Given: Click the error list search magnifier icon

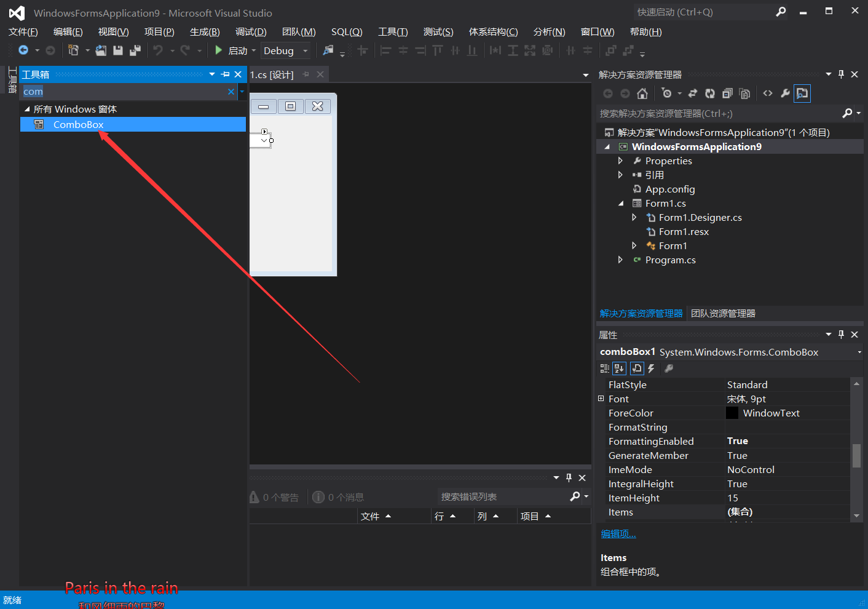Looking at the screenshot, I should [575, 496].
